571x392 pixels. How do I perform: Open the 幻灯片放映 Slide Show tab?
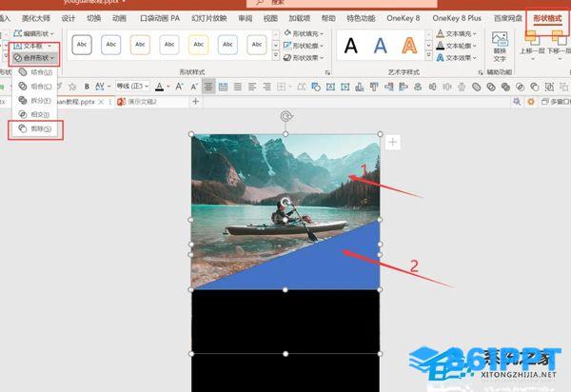pyautogui.click(x=209, y=18)
